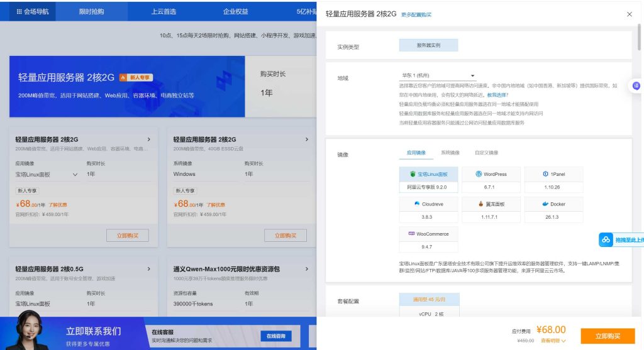Select the 服务器实例 instance type

click(x=428, y=45)
